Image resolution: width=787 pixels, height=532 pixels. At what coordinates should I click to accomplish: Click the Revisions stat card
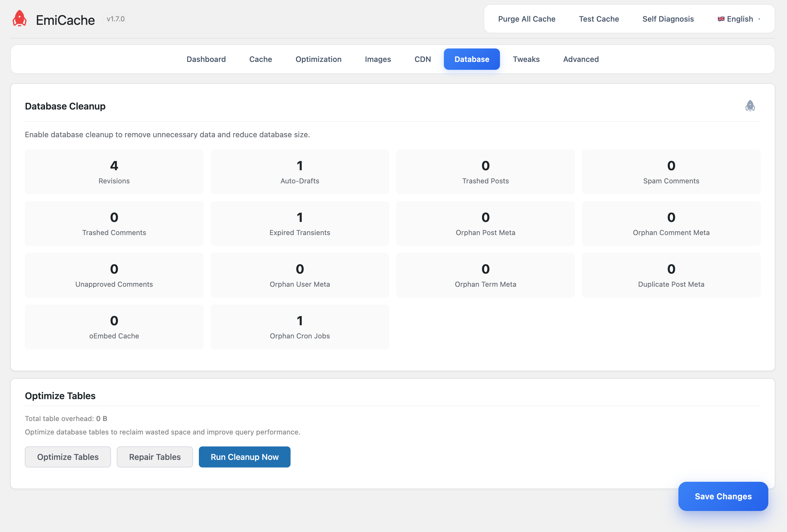[x=114, y=172]
